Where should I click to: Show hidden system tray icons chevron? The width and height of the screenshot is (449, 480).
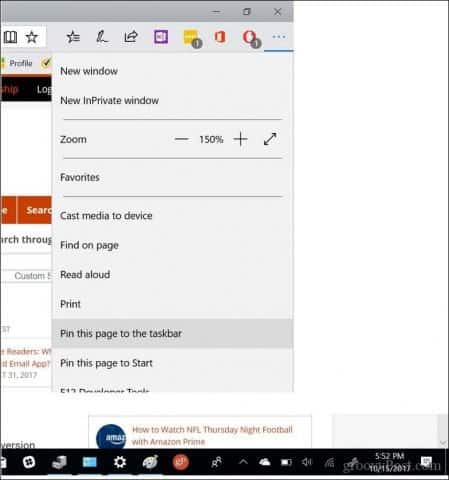243,462
